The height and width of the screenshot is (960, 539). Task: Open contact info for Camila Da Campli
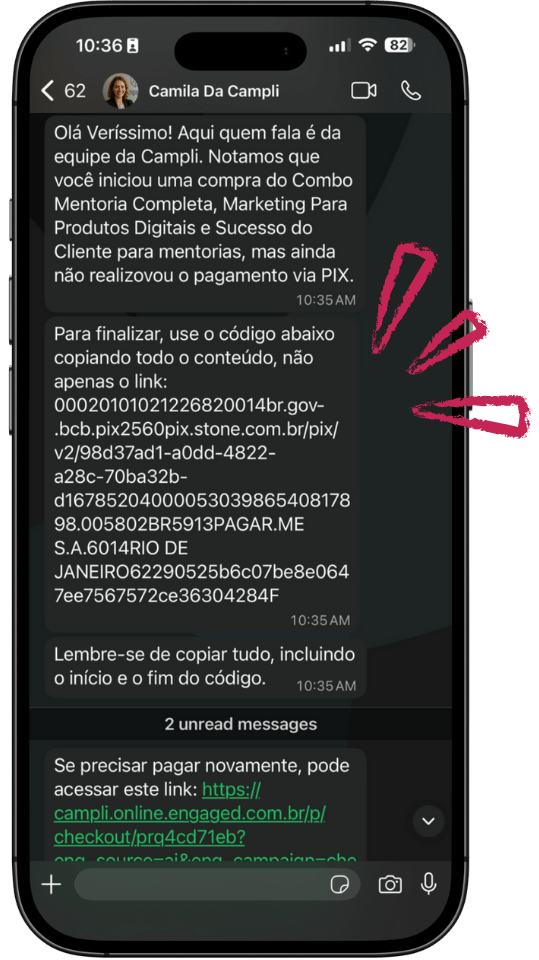214,91
